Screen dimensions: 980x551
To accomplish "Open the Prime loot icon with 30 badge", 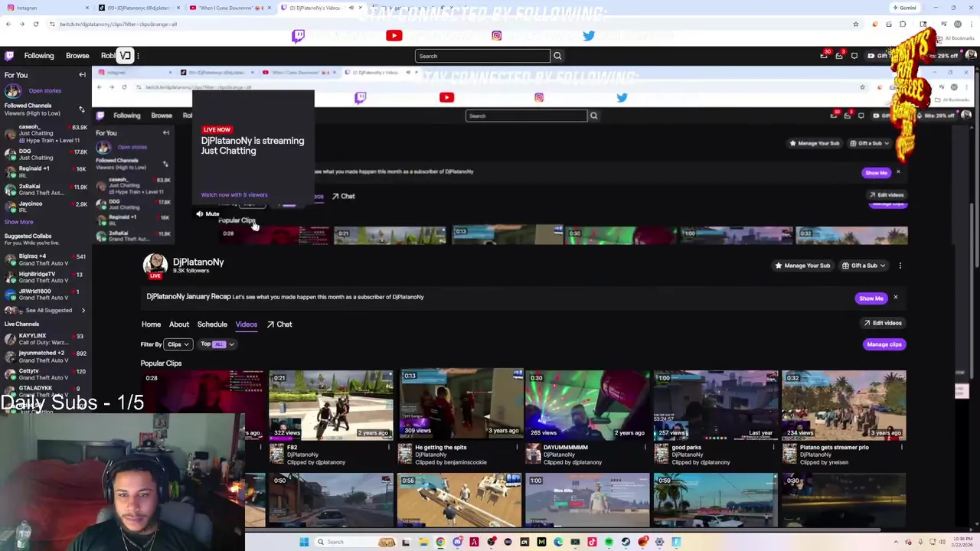I will click(824, 55).
